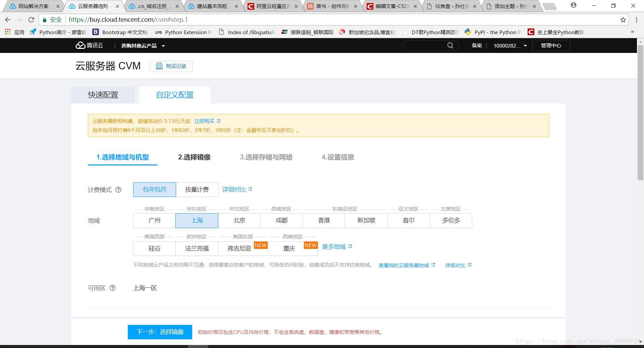Screen dimensions: 644x348
Task: Choose 弗吉尼亚 region
Action: [243, 249]
